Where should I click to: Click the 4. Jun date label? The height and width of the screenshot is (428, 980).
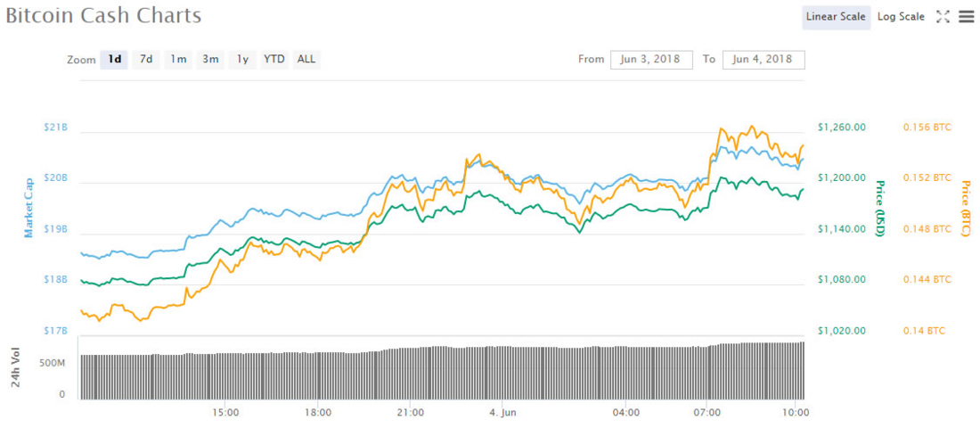502,412
